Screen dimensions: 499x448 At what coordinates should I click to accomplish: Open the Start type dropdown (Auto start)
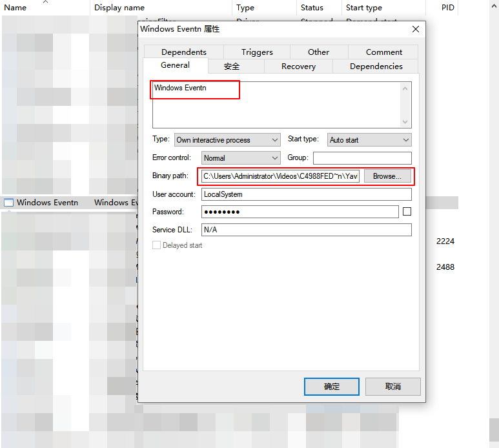[x=369, y=140]
